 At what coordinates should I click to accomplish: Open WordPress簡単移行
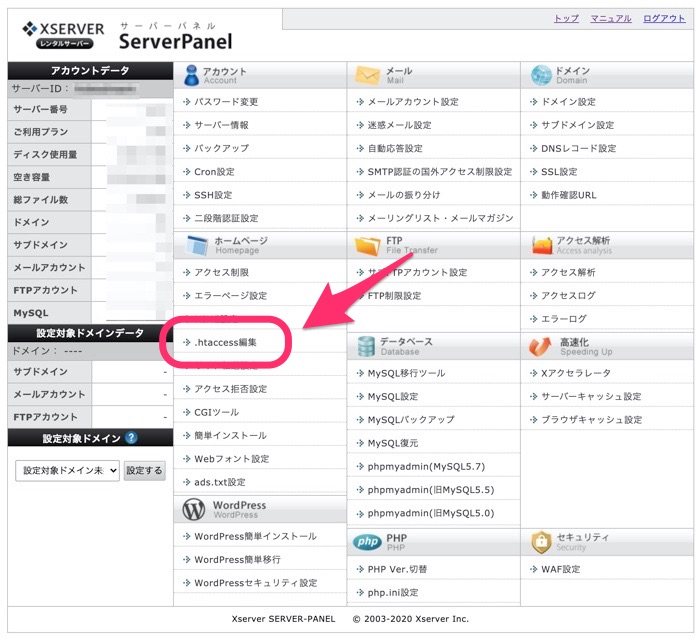(x=238, y=560)
